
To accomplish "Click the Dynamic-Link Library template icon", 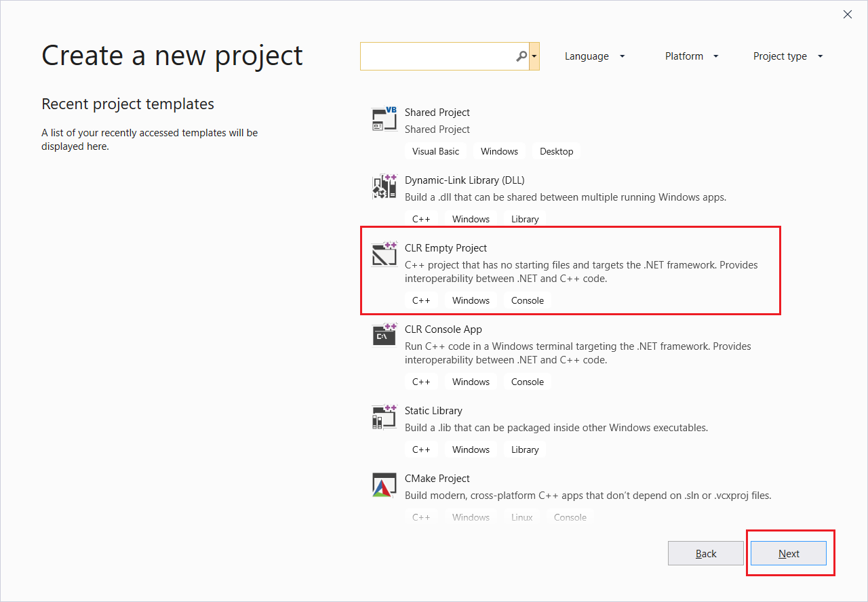I will 384,187.
